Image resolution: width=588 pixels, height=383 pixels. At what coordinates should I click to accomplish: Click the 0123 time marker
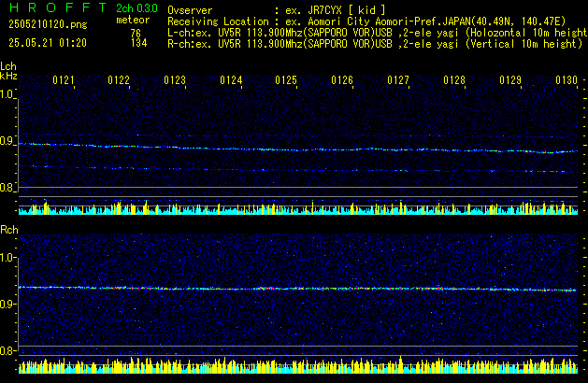(x=175, y=80)
